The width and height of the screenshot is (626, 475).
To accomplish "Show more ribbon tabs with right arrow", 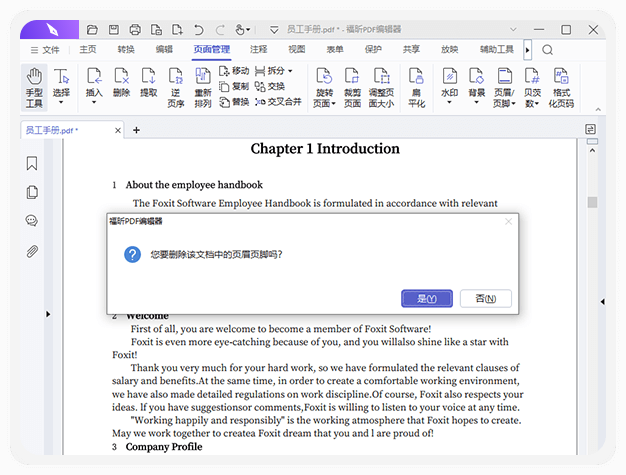I will point(527,50).
